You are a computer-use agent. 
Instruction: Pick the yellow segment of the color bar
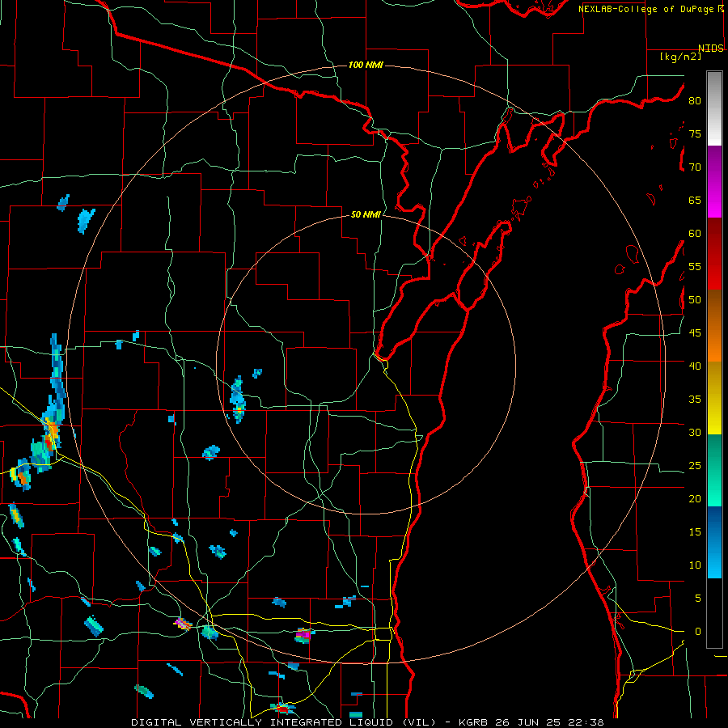click(714, 398)
